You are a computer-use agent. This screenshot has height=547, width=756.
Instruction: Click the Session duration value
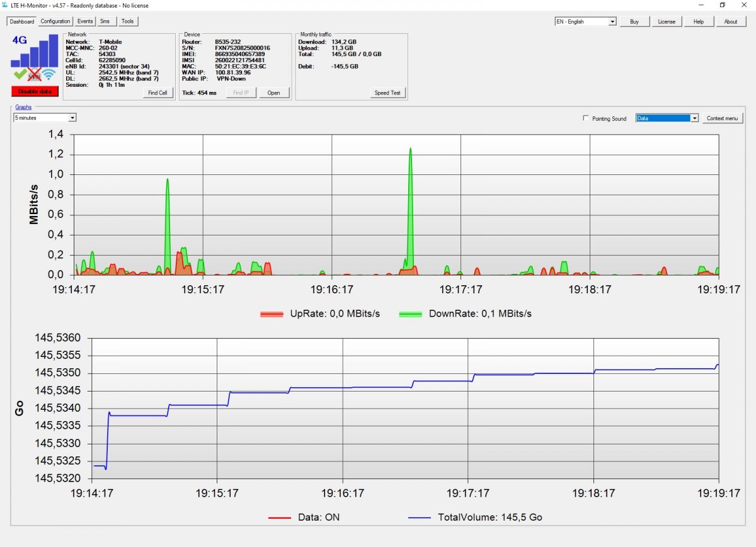[112, 85]
